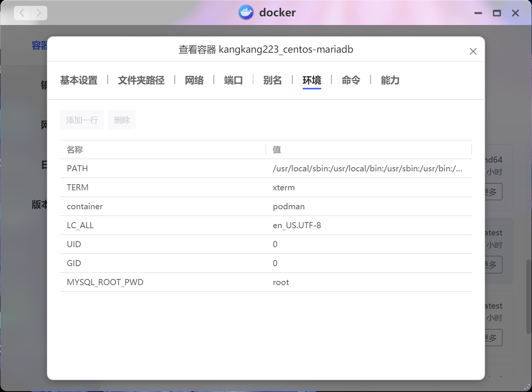Click the 添加一行 button

pyautogui.click(x=82, y=120)
